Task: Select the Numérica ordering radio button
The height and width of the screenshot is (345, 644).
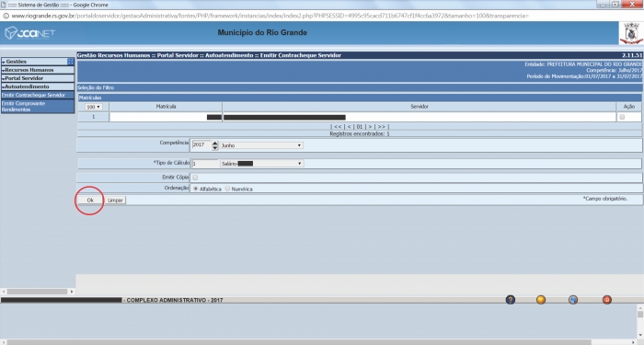Action: coord(227,189)
